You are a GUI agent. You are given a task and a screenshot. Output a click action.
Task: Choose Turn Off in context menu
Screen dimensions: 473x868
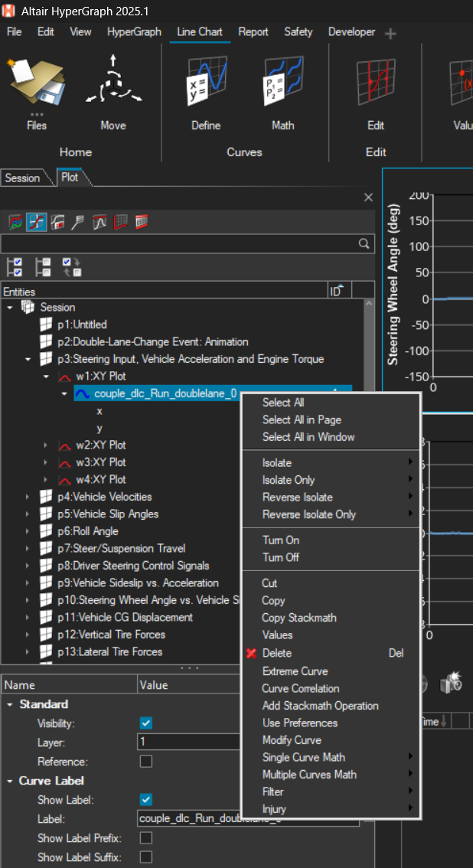click(x=331, y=557)
